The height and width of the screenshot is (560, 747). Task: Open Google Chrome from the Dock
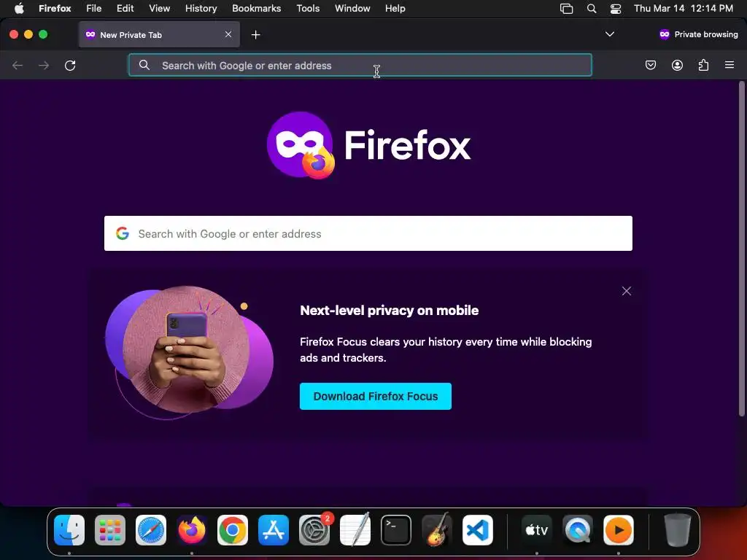pyautogui.click(x=233, y=530)
